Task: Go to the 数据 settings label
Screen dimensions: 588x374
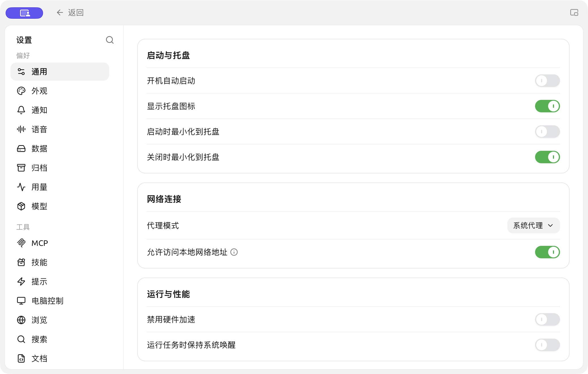Action: point(39,149)
